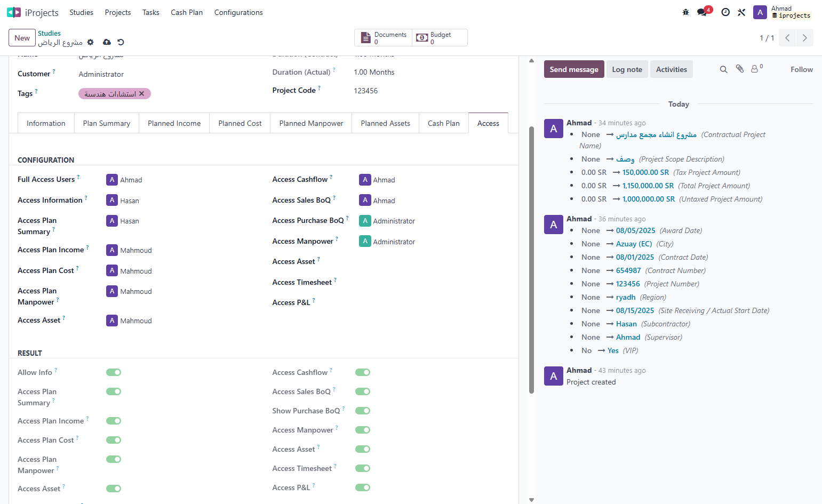Select the Planned Manpower tab
The height and width of the screenshot is (504, 822).
311,123
